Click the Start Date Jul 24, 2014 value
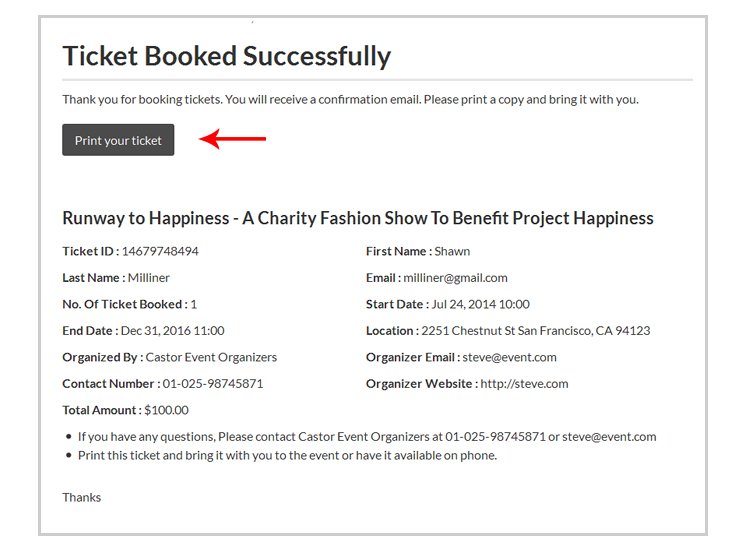The image size is (748, 551). pyautogui.click(x=480, y=304)
